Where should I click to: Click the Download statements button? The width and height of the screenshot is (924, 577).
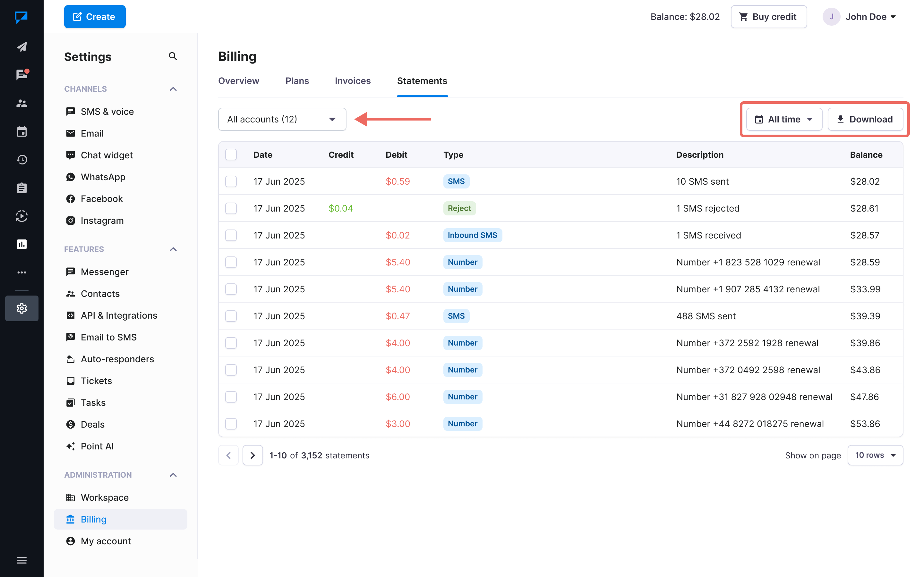point(865,119)
